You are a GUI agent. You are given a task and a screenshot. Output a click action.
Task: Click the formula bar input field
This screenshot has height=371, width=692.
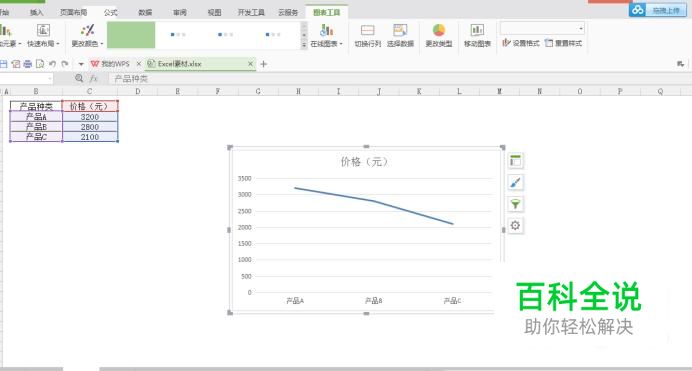(x=397, y=79)
